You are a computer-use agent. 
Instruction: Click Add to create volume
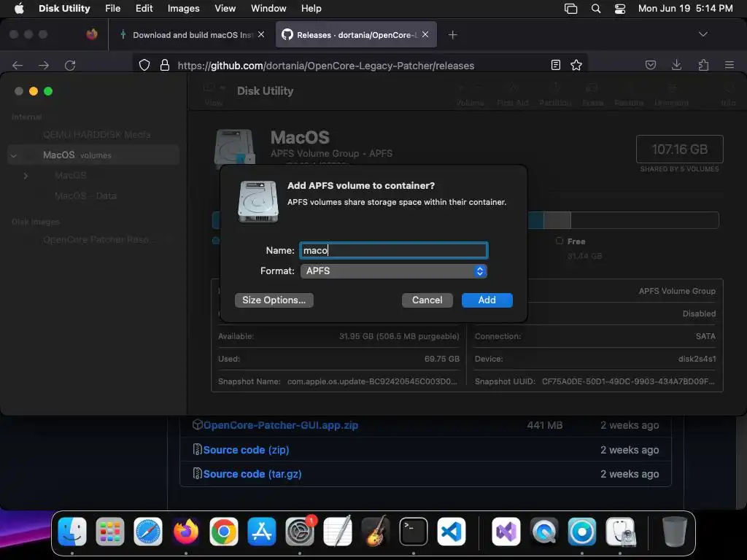[x=487, y=300]
